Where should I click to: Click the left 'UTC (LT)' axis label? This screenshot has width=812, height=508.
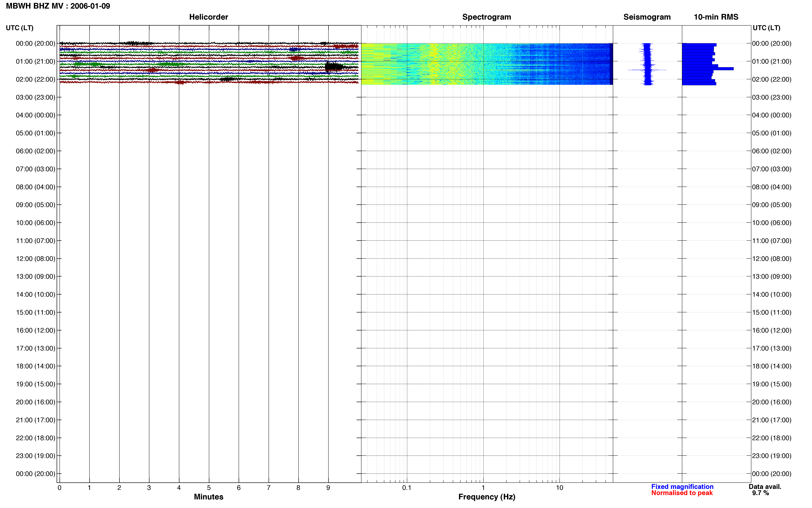point(19,28)
